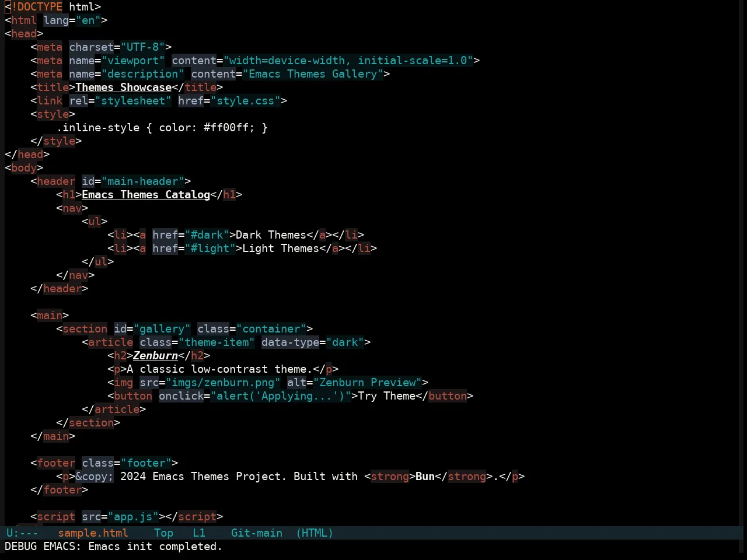Click "A classic low-contrast theme." paragraph text
Screen dimensions: 747x560
point(219,369)
